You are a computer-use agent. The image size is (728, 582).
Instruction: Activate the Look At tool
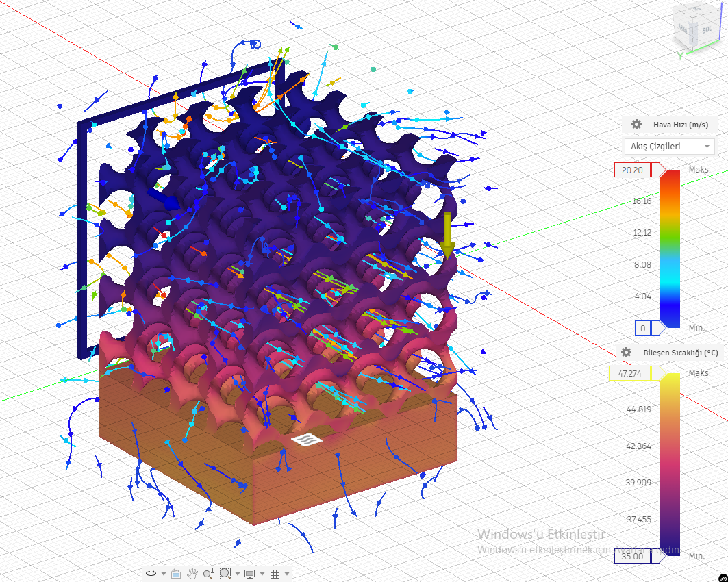(176, 574)
